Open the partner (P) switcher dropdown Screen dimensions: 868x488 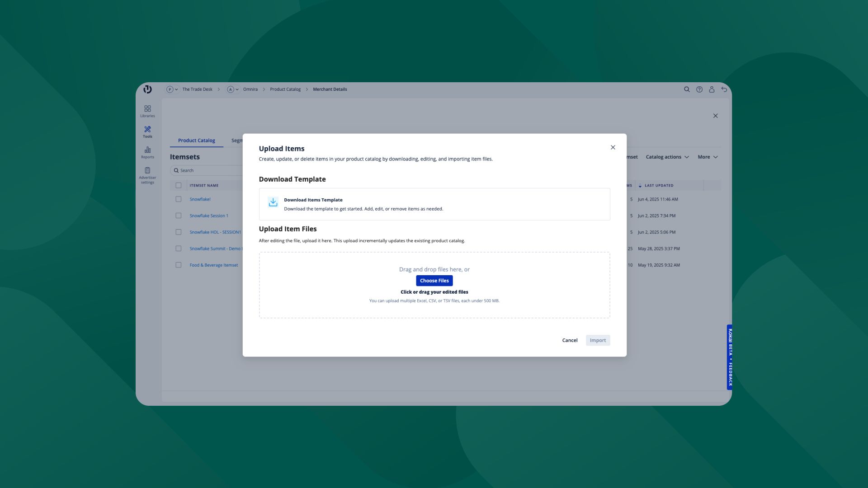[172, 89]
